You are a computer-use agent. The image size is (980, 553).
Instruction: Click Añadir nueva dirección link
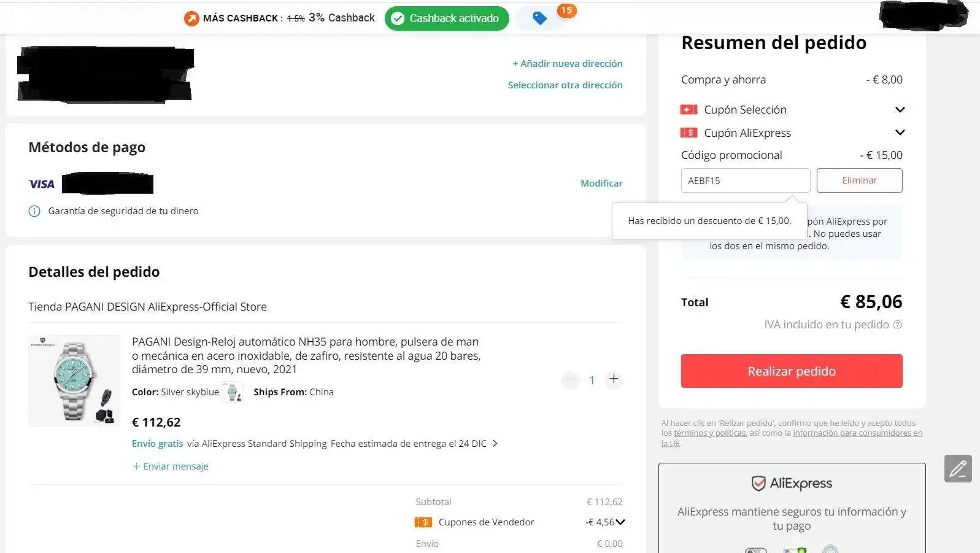click(x=568, y=64)
